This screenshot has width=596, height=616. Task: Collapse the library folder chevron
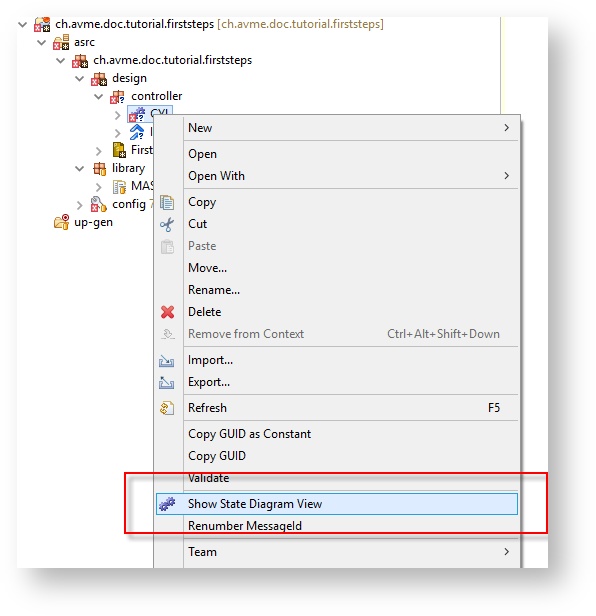click(79, 169)
